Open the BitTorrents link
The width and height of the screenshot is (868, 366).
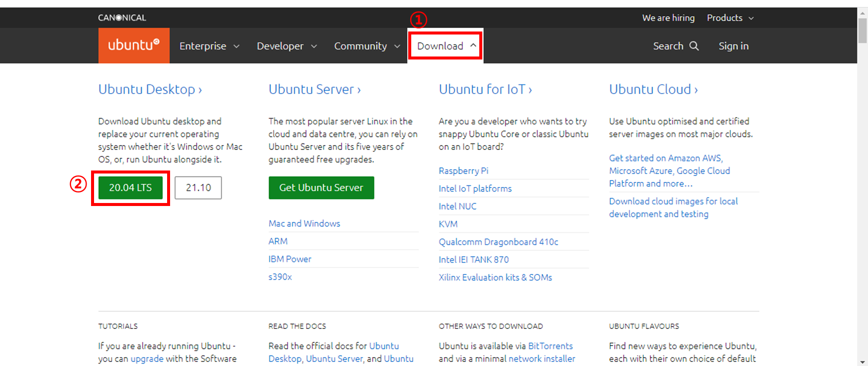[550, 346]
